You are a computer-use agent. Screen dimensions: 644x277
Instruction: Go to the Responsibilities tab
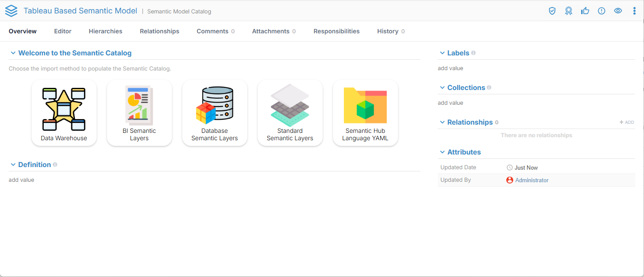pos(337,31)
